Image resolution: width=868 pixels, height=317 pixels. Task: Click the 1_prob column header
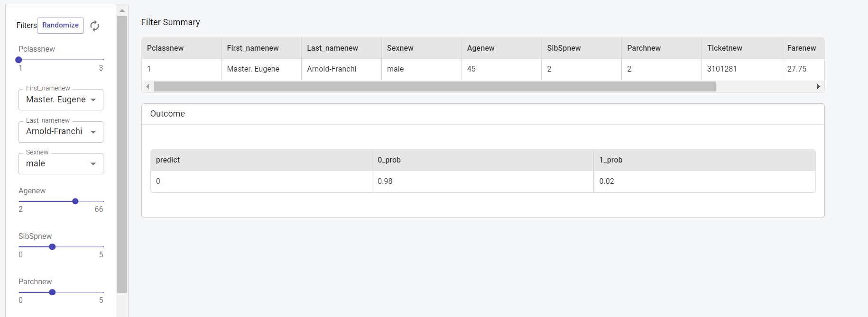(x=610, y=160)
